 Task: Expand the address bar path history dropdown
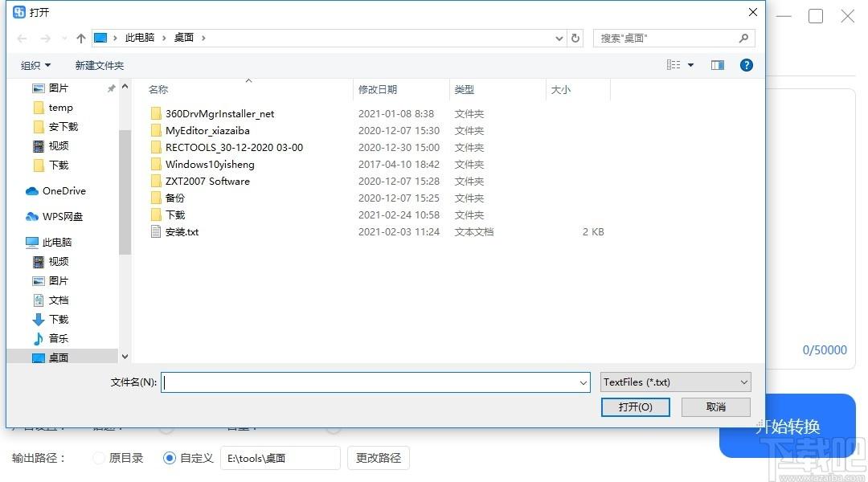pyautogui.click(x=559, y=38)
